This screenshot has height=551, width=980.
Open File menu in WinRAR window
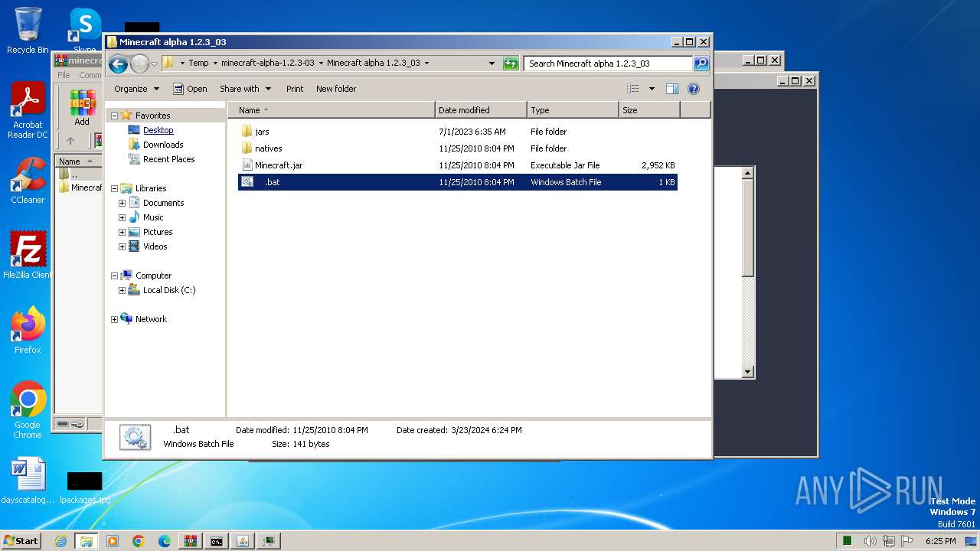click(x=64, y=75)
